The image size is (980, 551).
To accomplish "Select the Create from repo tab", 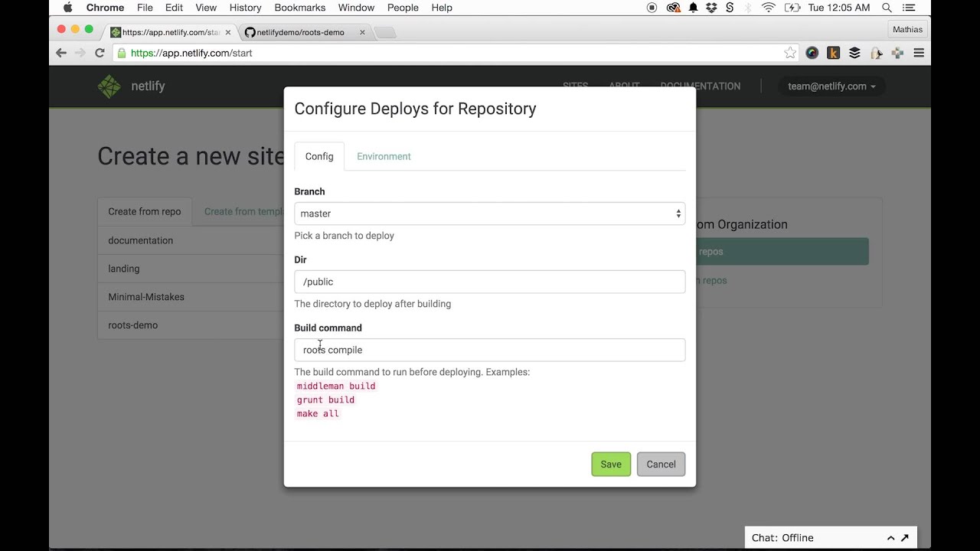I will [145, 212].
